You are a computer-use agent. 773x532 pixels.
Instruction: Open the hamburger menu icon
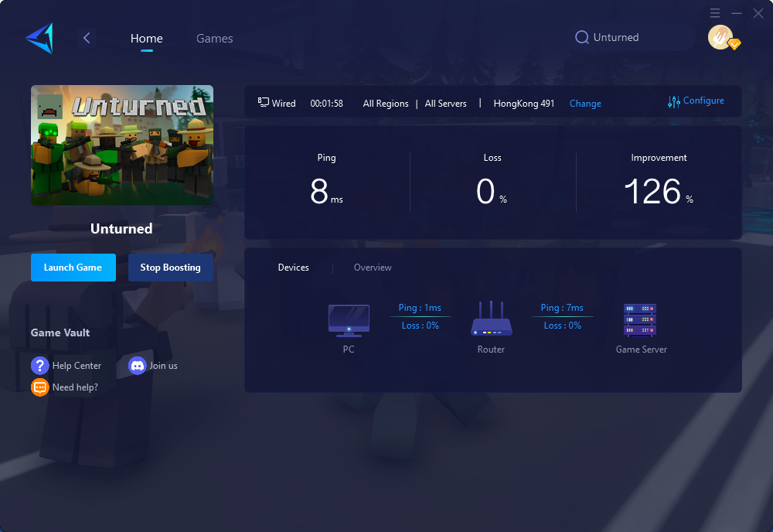coord(715,13)
